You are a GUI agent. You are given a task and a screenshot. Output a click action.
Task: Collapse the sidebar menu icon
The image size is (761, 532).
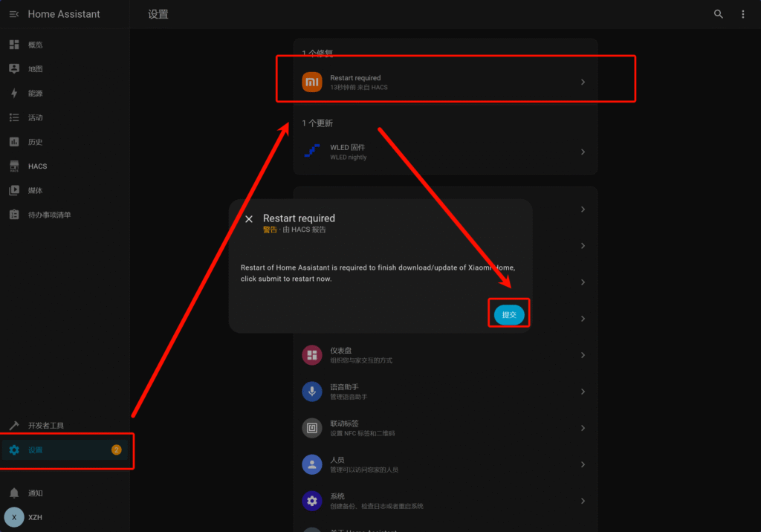pyautogui.click(x=14, y=14)
